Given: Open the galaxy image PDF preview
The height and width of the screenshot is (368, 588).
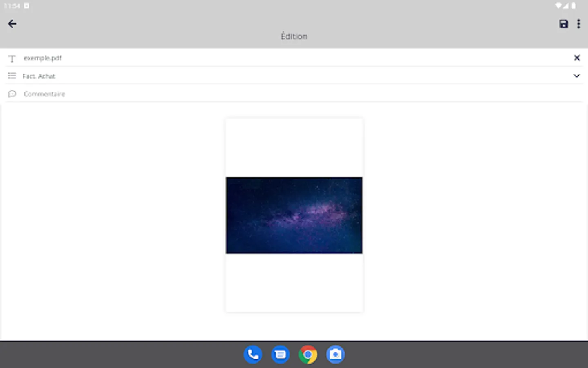Looking at the screenshot, I should coord(294,215).
